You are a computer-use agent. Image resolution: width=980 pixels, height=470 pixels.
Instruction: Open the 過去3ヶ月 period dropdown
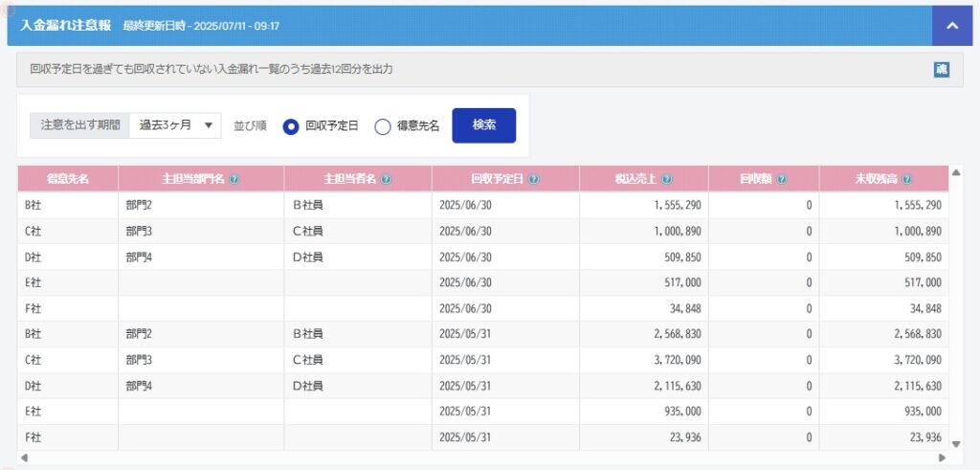(x=175, y=125)
